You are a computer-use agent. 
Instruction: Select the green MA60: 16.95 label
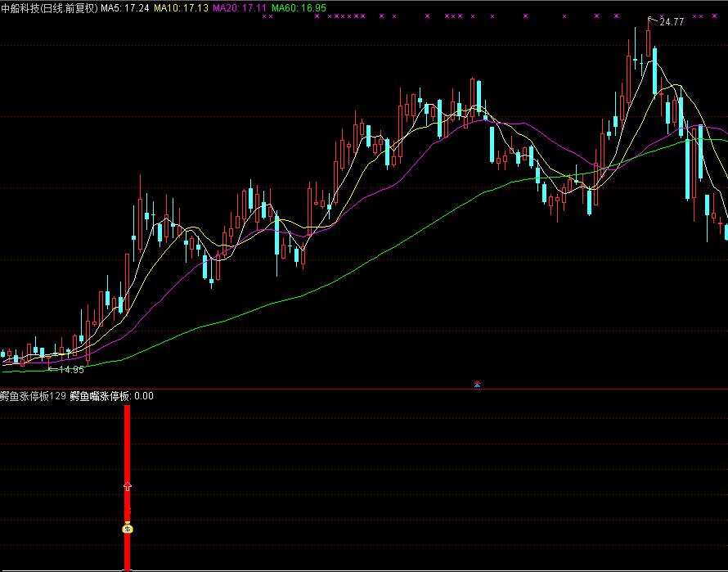[x=299, y=8]
